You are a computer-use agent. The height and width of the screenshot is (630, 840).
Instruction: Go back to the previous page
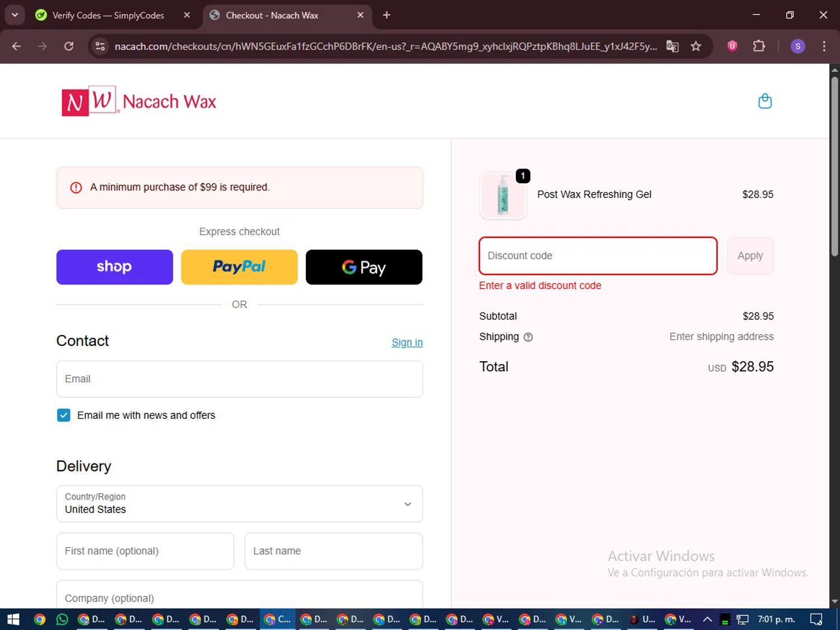coord(16,46)
